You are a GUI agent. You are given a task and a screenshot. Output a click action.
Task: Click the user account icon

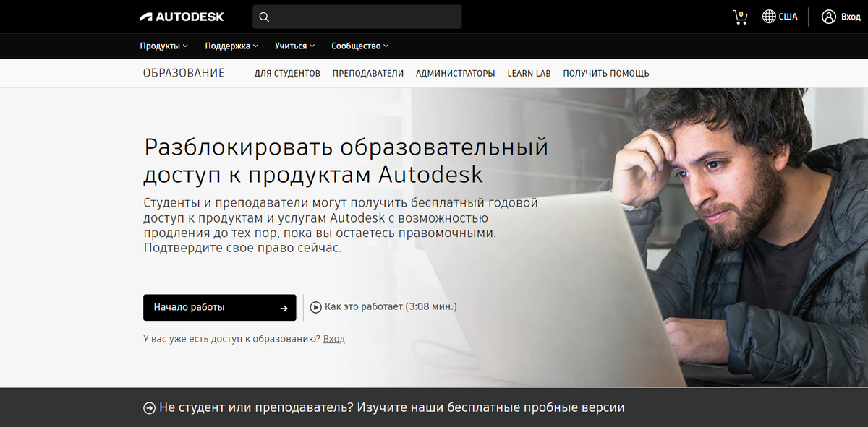(829, 17)
